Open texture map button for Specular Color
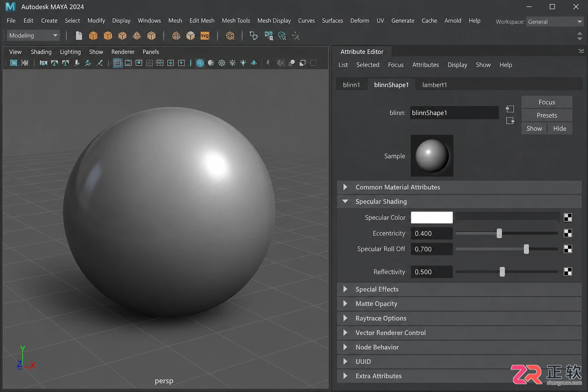588x392 pixels. click(568, 218)
